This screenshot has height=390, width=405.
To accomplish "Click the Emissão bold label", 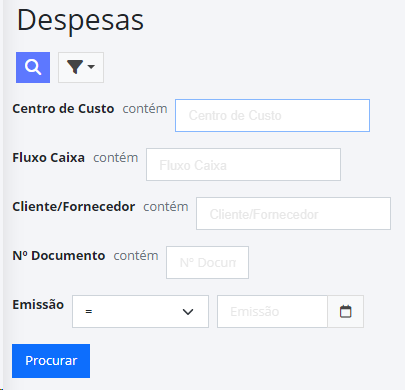I will [x=38, y=305].
